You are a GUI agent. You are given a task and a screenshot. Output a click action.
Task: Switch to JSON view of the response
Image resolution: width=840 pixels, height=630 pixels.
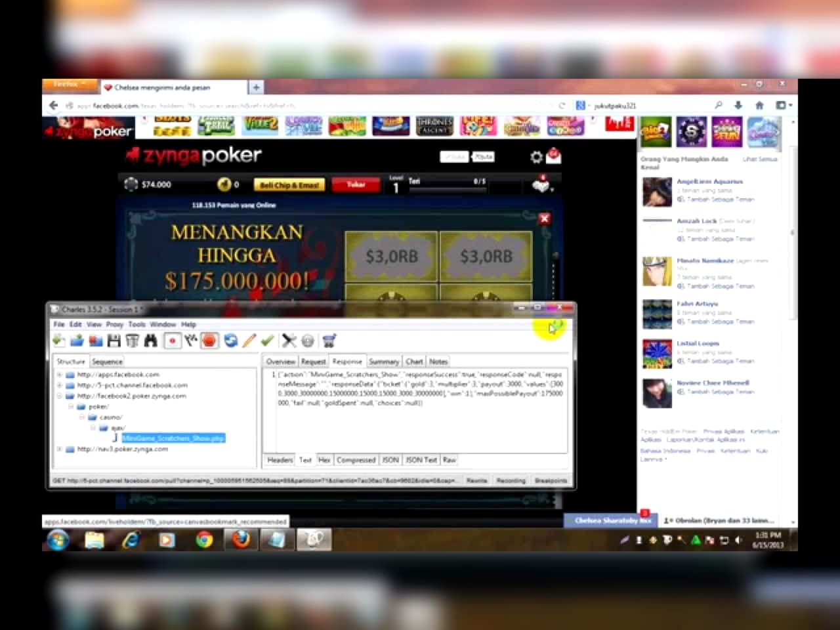coord(390,460)
